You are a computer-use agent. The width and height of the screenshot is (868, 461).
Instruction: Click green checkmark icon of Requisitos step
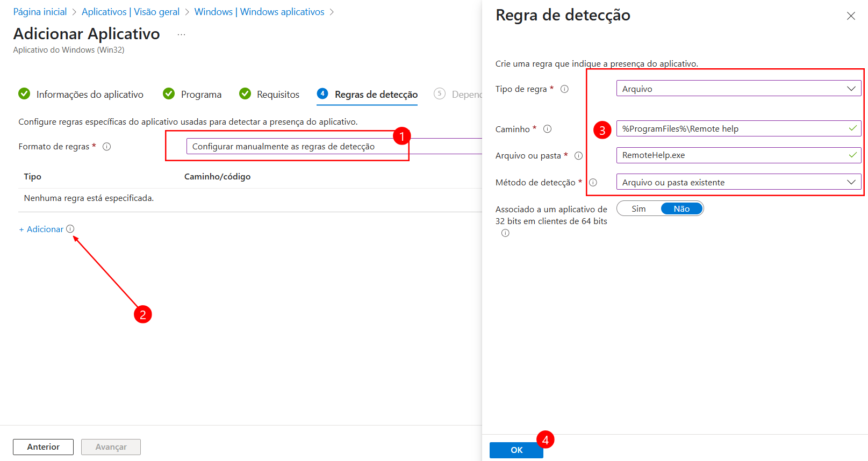click(245, 93)
